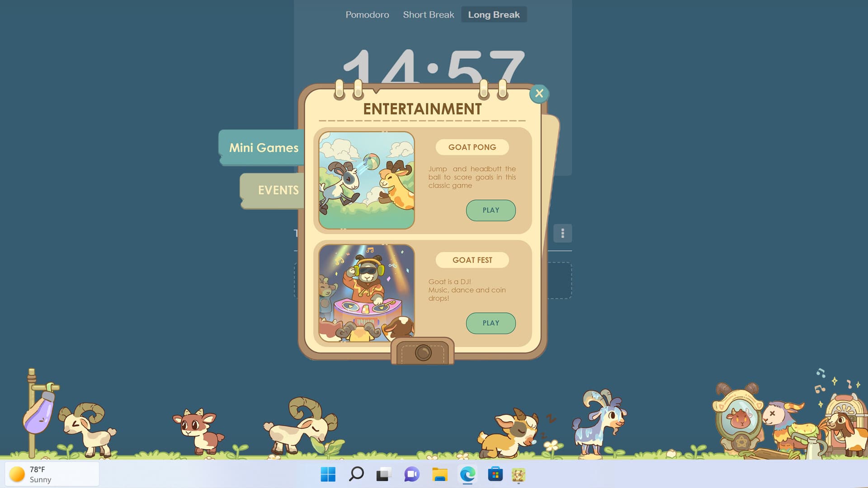The height and width of the screenshot is (488, 868).
Task: Select the Short Break tab
Action: pyautogui.click(x=428, y=14)
